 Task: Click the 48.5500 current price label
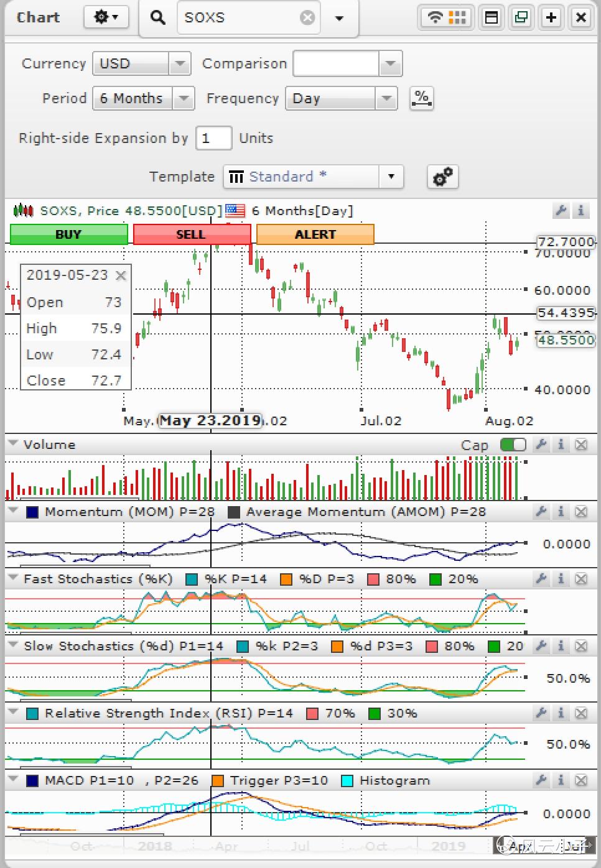[x=566, y=340]
